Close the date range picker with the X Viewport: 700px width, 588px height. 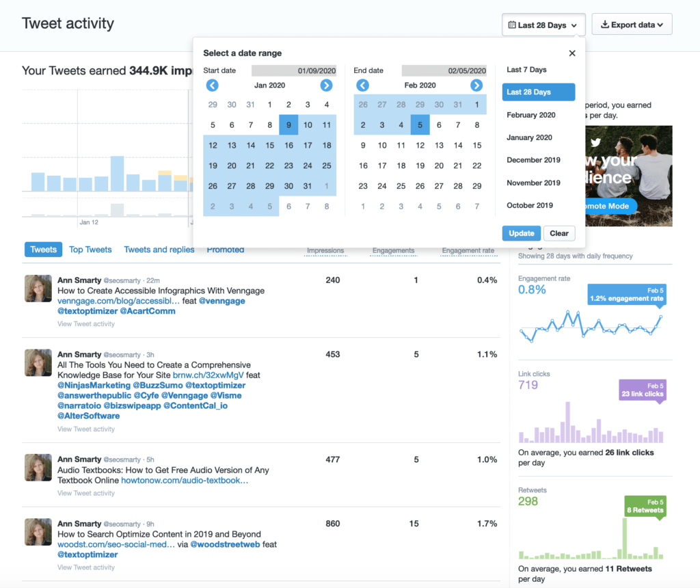tap(572, 53)
